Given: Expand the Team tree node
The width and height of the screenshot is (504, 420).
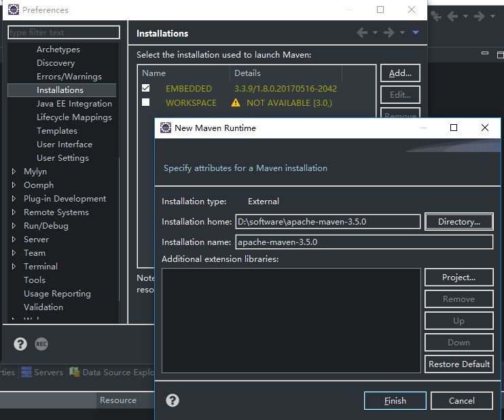Looking at the screenshot, I should 14,252.
